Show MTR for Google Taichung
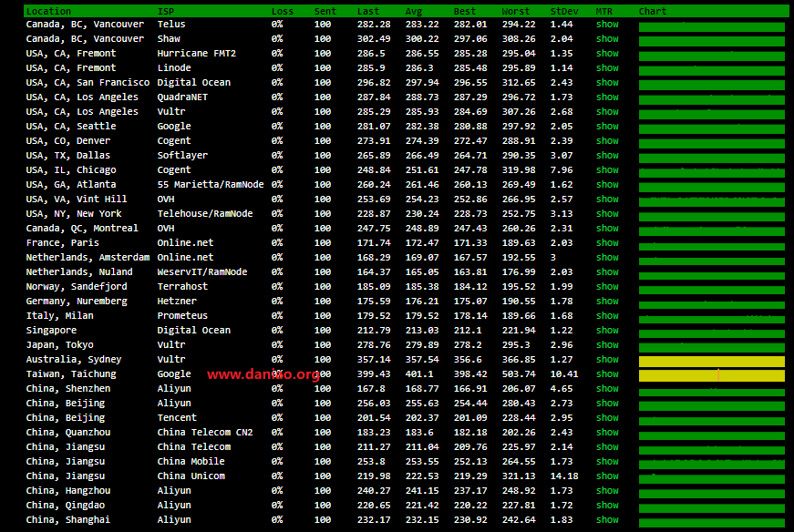Image resolution: width=794 pixels, height=532 pixels. (x=607, y=374)
